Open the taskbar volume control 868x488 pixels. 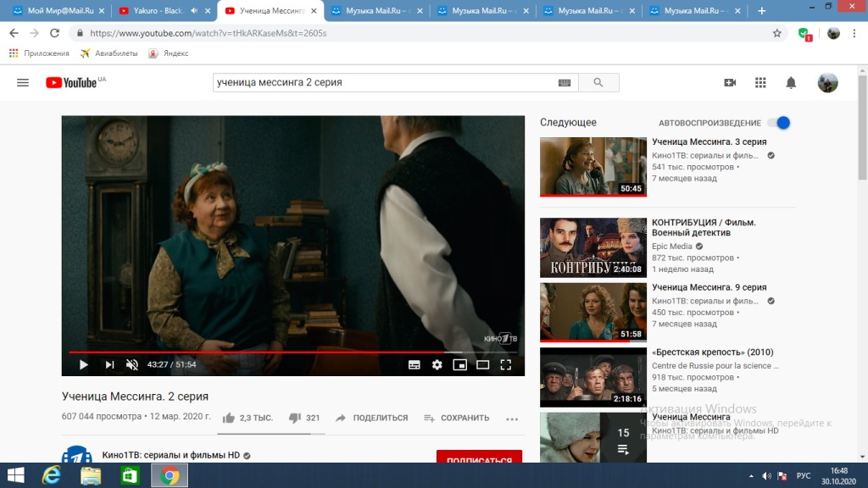[x=766, y=476]
